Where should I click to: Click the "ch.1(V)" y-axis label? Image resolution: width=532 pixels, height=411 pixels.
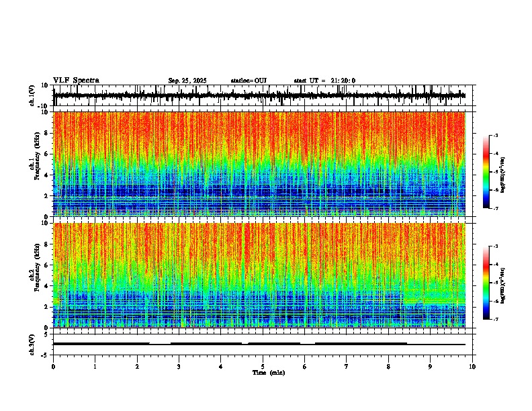(x=32, y=96)
